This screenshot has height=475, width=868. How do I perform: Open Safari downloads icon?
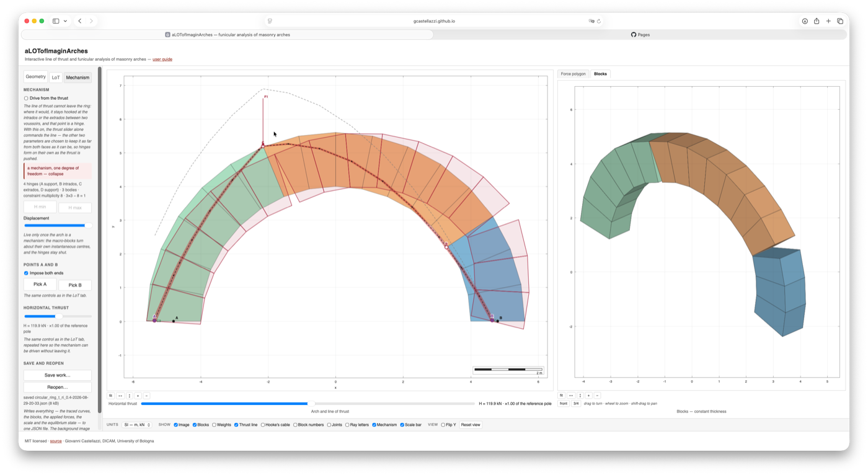[x=805, y=21]
